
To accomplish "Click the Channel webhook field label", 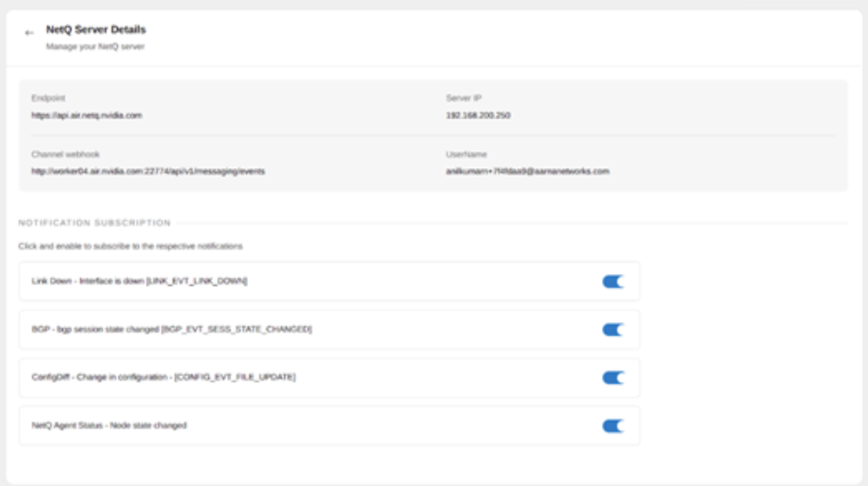I will click(x=66, y=155).
